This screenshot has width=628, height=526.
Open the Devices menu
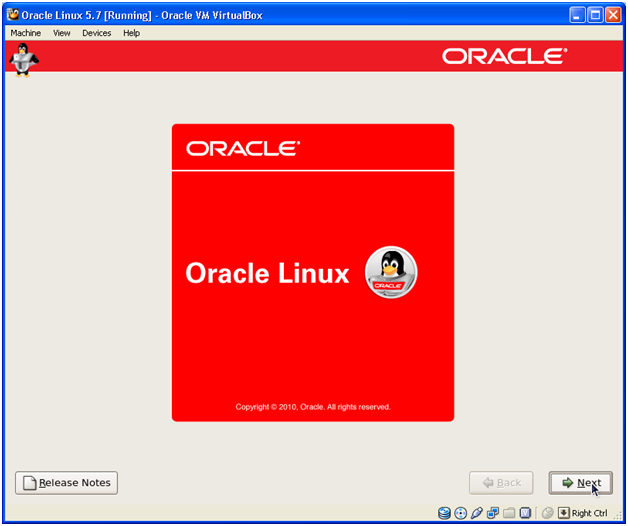(97, 33)
